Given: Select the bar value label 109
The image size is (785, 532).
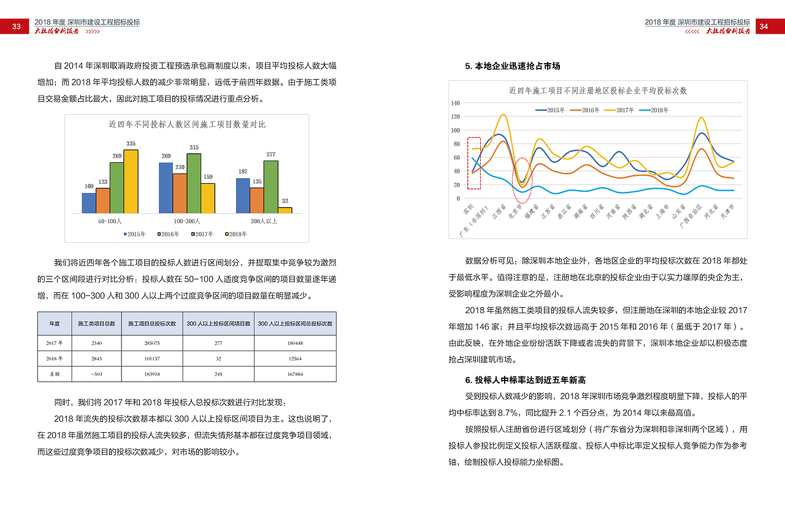Looking at the screenshot, I should (x=88, y=186).
